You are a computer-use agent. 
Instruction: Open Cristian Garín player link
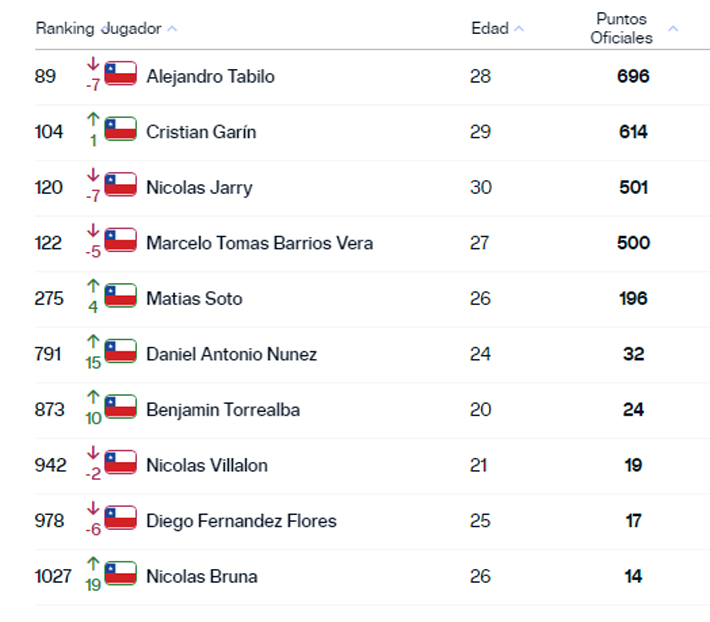pos(201,132)
